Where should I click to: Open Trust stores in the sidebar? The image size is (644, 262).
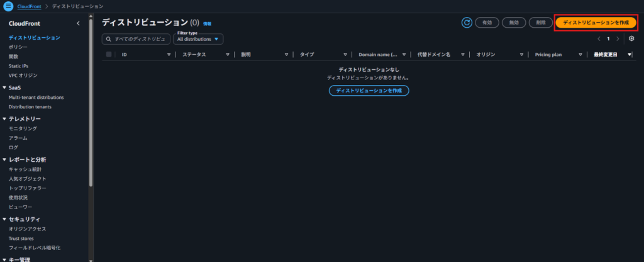point(21,239)
